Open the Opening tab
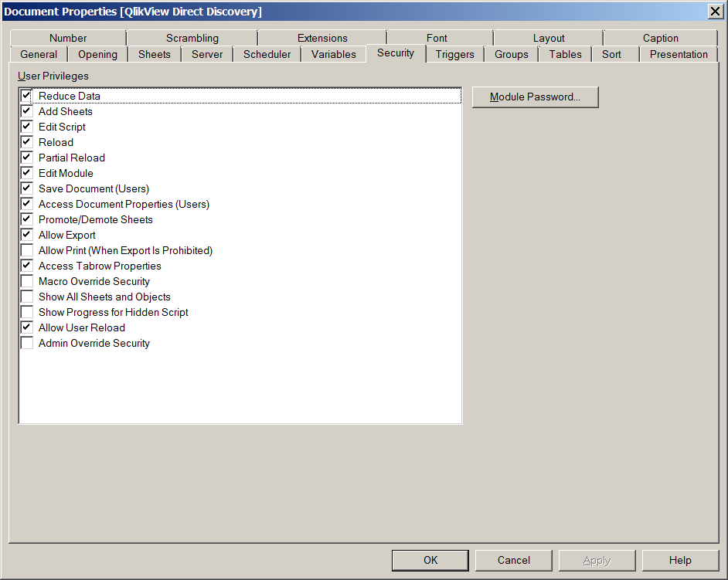Screen dimensions: 728x580 (x=97, y=54)
